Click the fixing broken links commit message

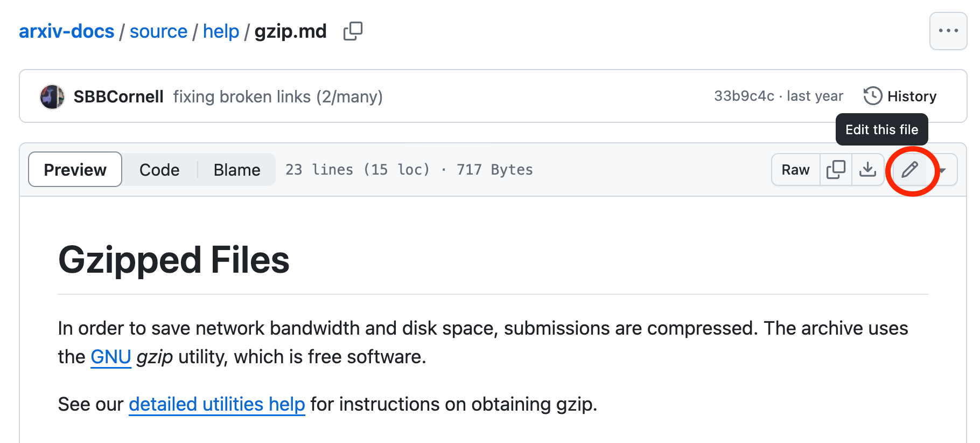(x=278, y=96)
